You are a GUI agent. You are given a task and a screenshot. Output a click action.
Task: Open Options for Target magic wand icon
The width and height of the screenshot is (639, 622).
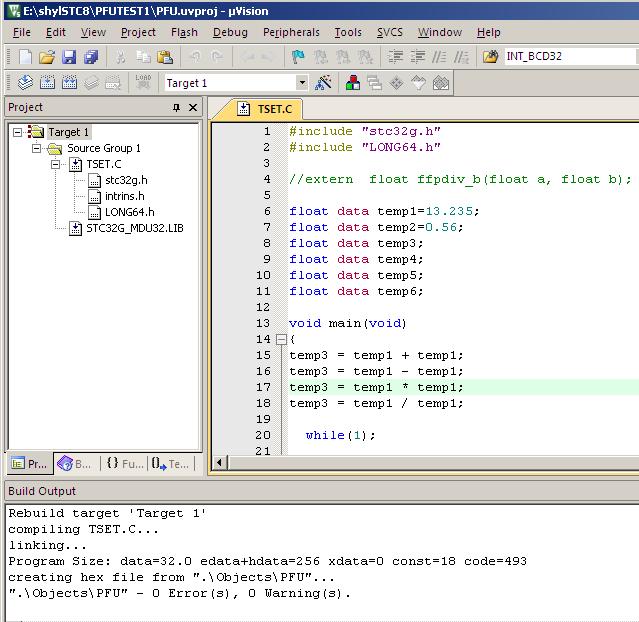[323, 83]
